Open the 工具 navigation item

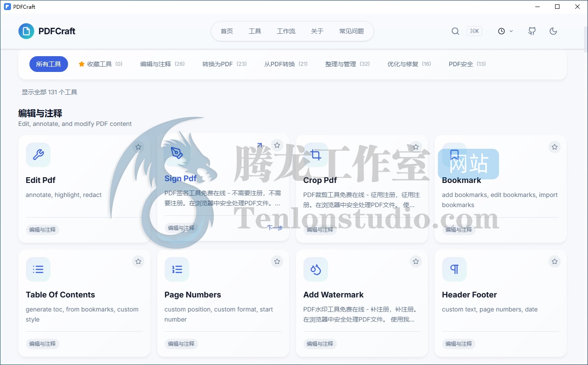255,31
